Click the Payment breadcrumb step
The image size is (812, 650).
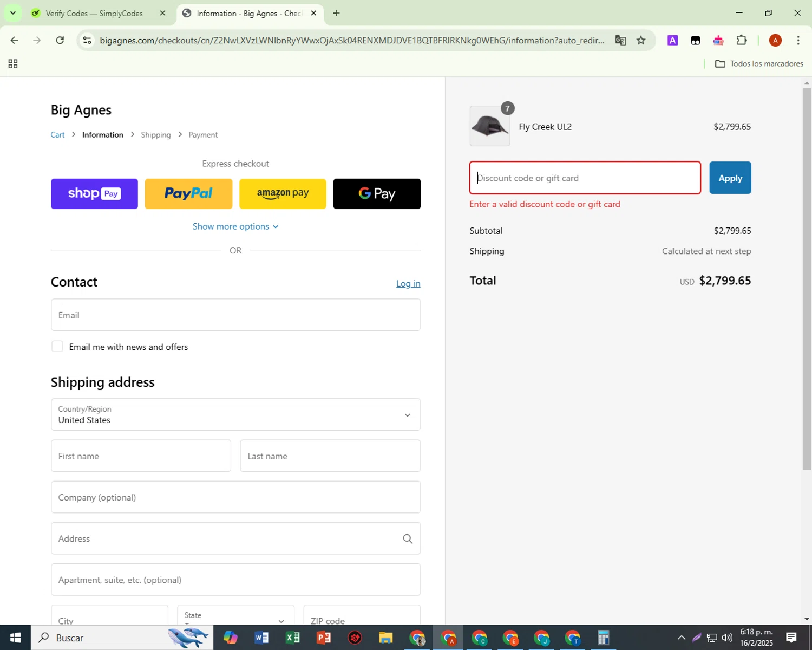click(203, 135)
